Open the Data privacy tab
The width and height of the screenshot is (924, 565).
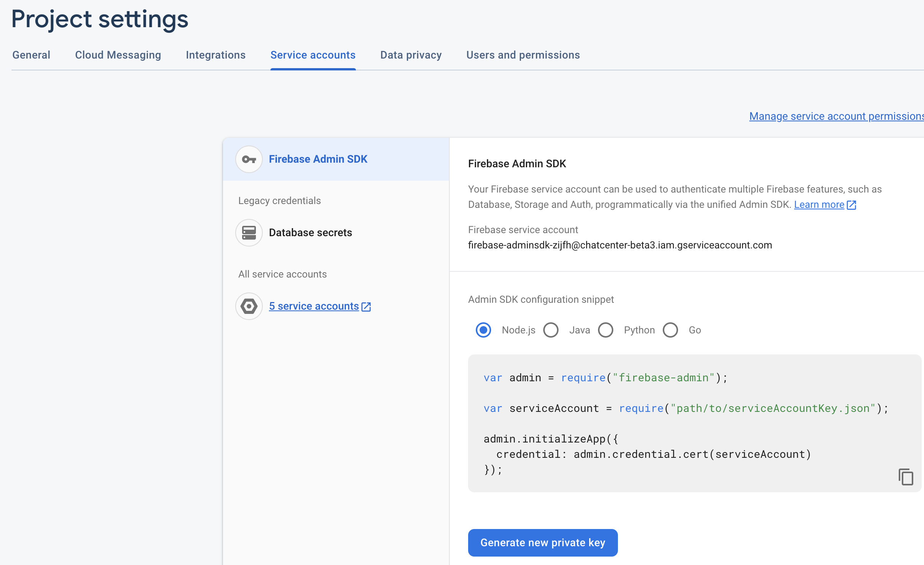pos(411,55)
